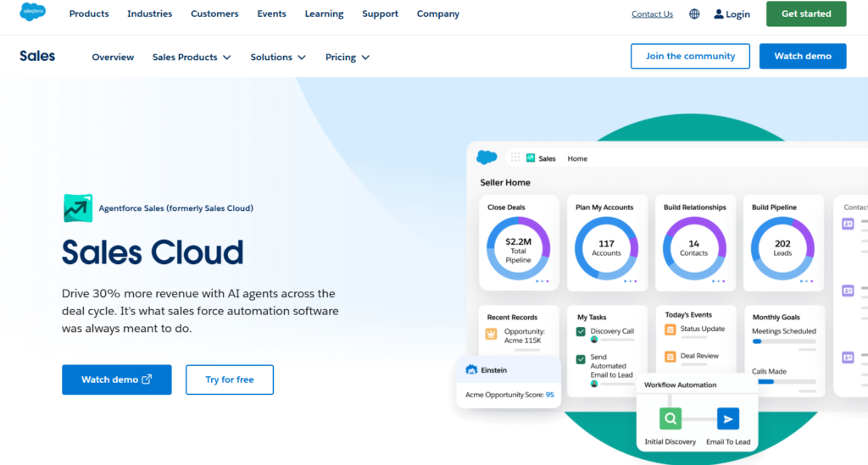Click the Sales section title
868x465 pixels.
click(x=37, y=56)
